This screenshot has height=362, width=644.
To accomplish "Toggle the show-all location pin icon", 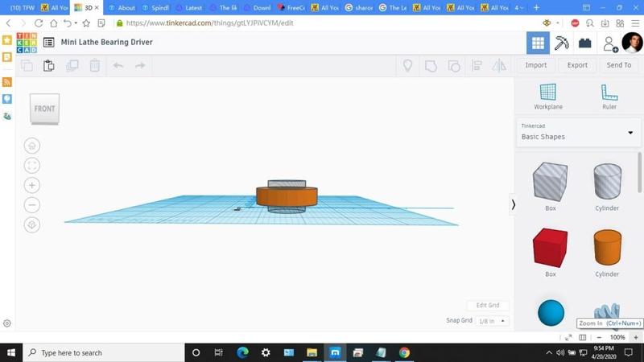I will coord(407,65).
